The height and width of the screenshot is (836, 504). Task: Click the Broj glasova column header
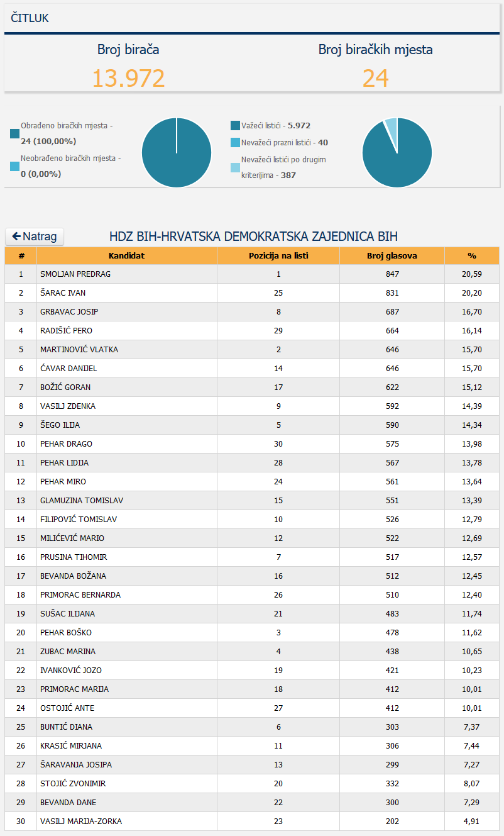point(392,256)
